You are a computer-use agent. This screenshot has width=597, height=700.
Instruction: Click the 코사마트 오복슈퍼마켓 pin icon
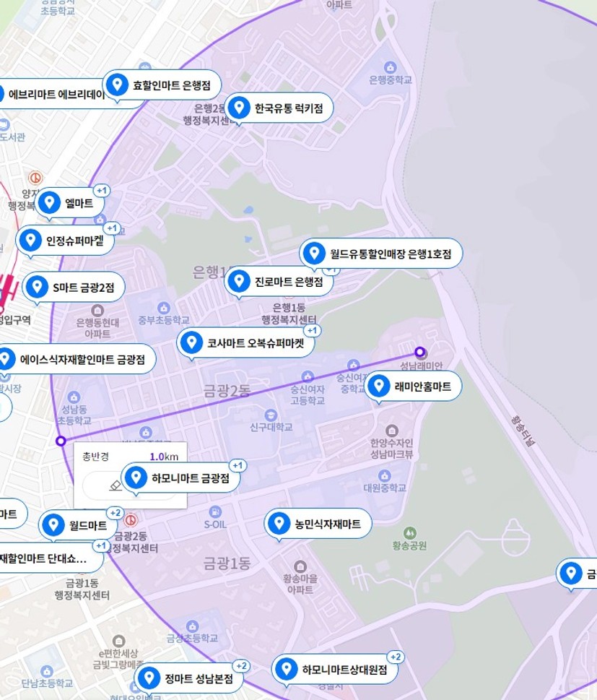pos(192,342)
